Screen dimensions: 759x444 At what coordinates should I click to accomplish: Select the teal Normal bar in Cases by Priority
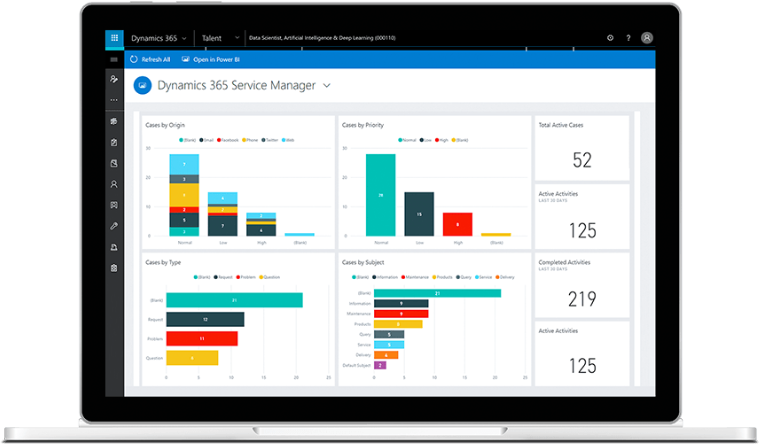(380, 195)
